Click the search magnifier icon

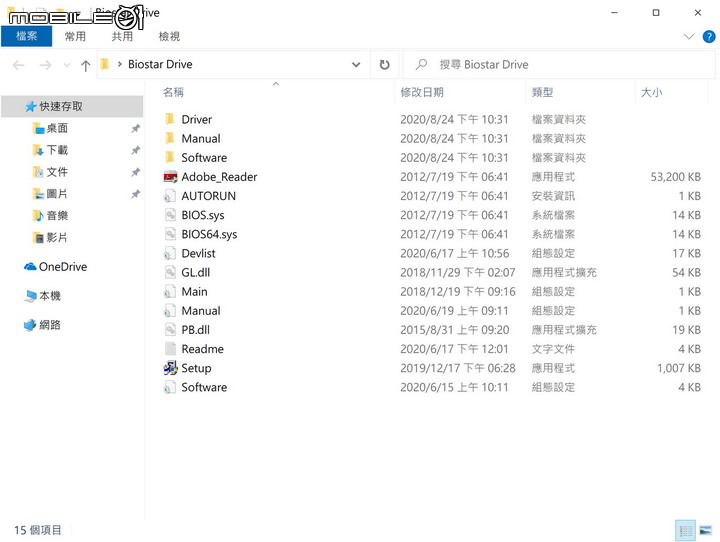(421, 64)
